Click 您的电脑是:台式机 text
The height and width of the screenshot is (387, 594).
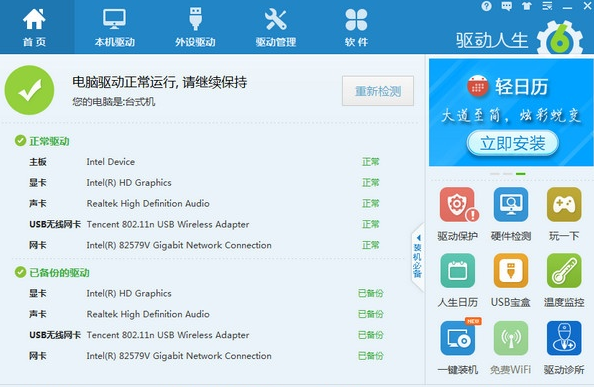pyautogui.click(x=114, y=101)
